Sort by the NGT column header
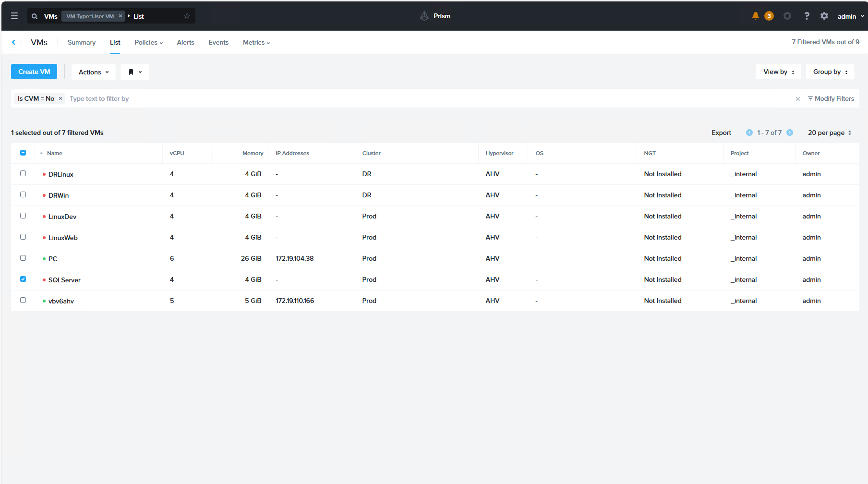 coord(650,153)
